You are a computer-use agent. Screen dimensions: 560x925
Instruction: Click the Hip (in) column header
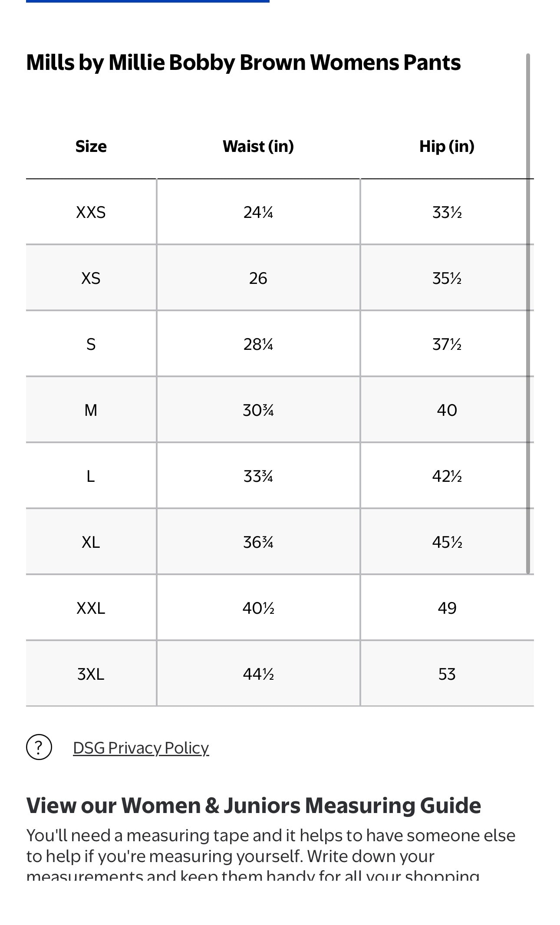pos(447,146)
